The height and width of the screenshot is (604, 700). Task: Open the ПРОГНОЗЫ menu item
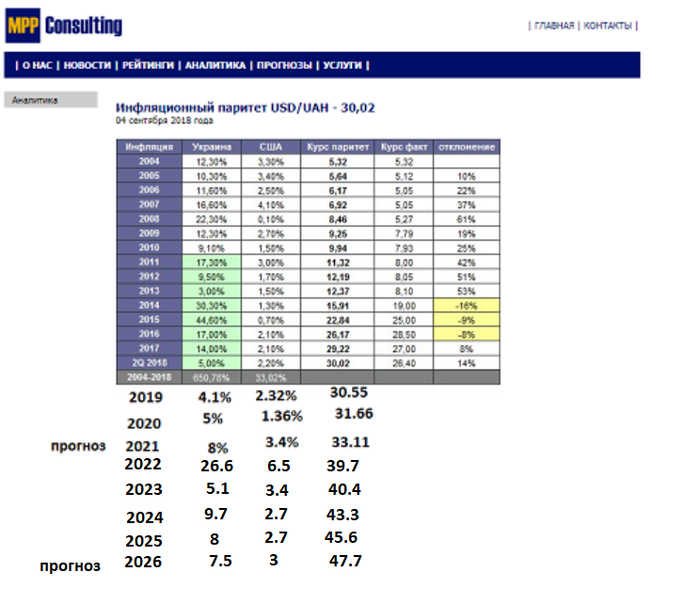[x=283, y=65]
